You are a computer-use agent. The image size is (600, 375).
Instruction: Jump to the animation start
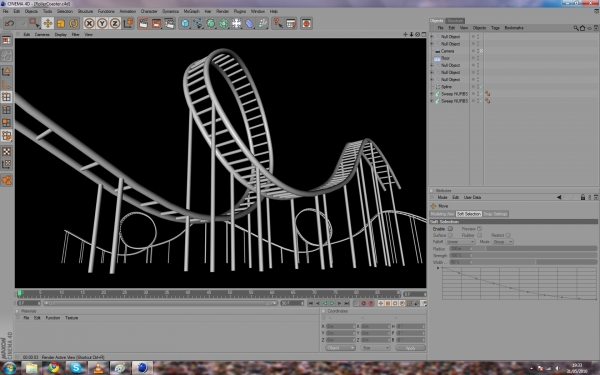click(x=310, y=303)
